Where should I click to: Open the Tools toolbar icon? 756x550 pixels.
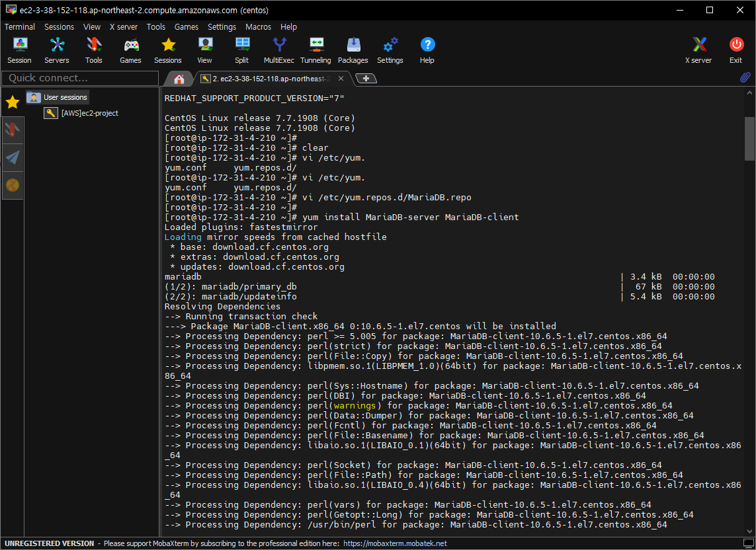94,50
